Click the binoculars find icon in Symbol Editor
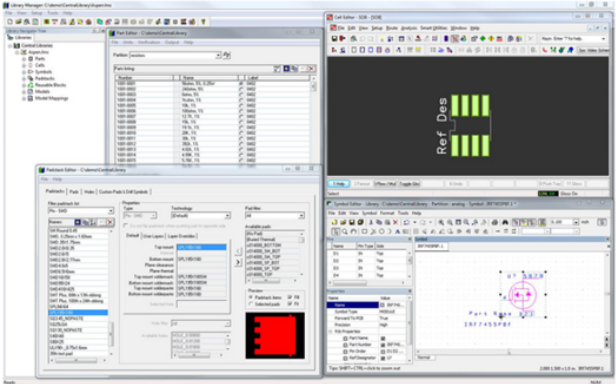Viewport: 616px width, 384px height. click(505, 222)
